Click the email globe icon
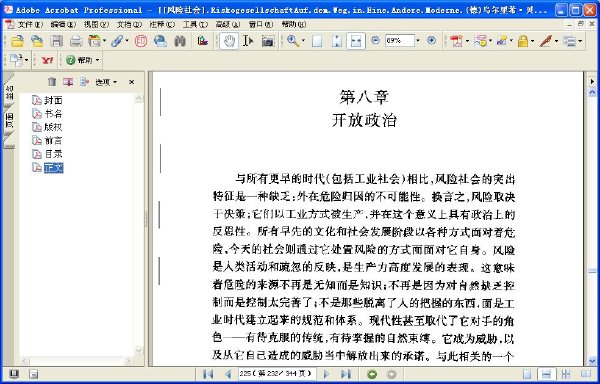 pyautogui.click(x=160, y=41)
